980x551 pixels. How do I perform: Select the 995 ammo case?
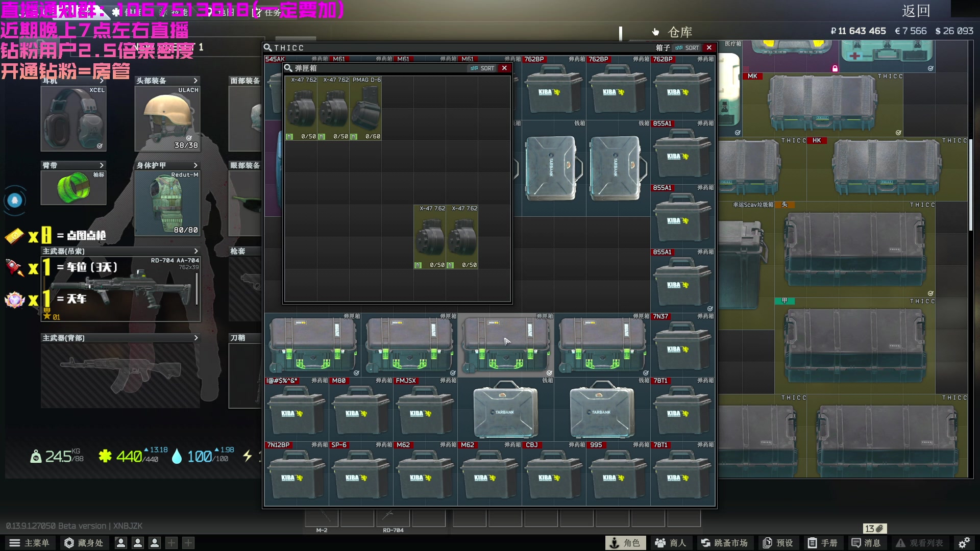point(618,474)
